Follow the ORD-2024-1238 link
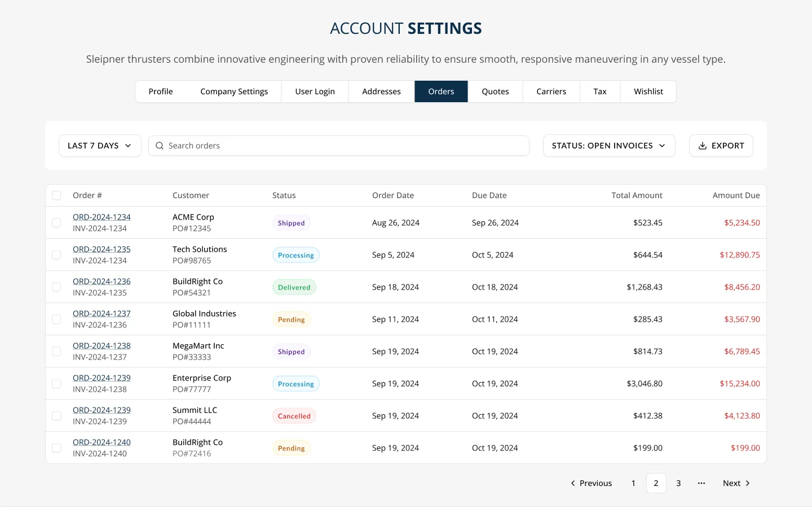The image size is (812, 508). pos(101,346)
